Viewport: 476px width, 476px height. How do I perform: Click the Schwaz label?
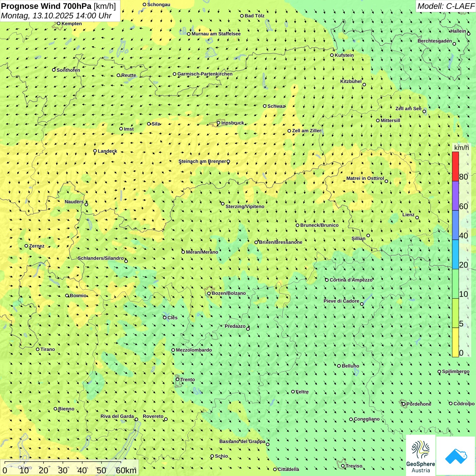point(276,106)
